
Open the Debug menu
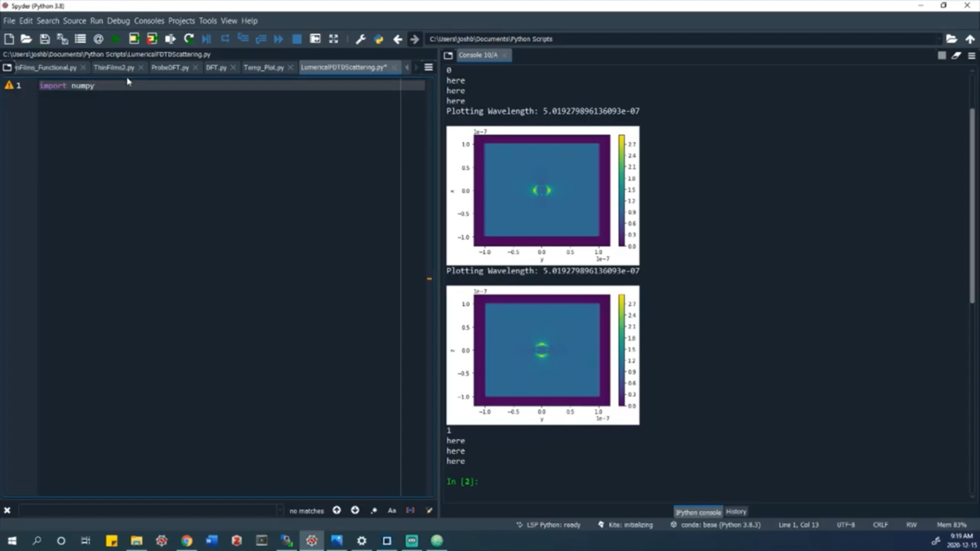point(118,20)
